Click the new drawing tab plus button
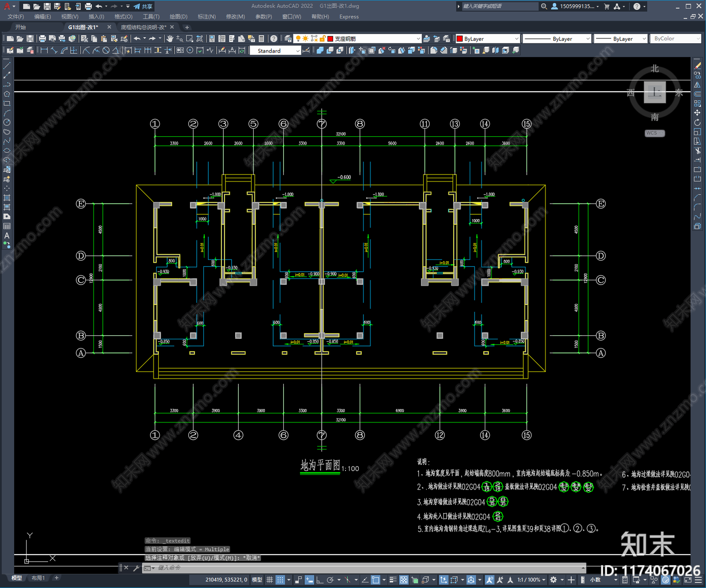The image size is (706, 588). tap(187, 27)
